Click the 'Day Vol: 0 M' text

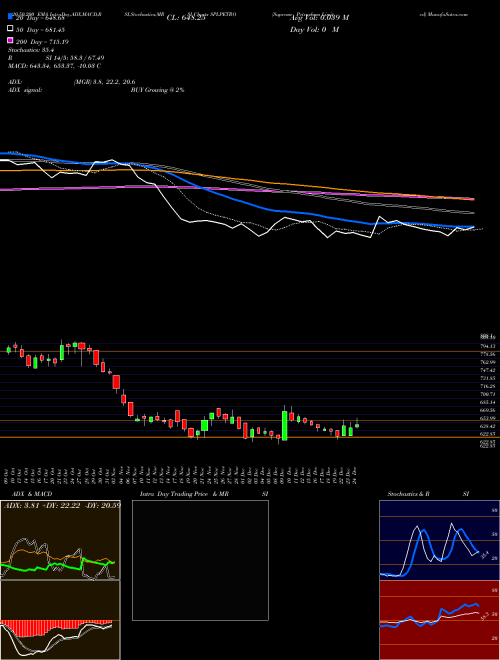[x=314, y=29]
